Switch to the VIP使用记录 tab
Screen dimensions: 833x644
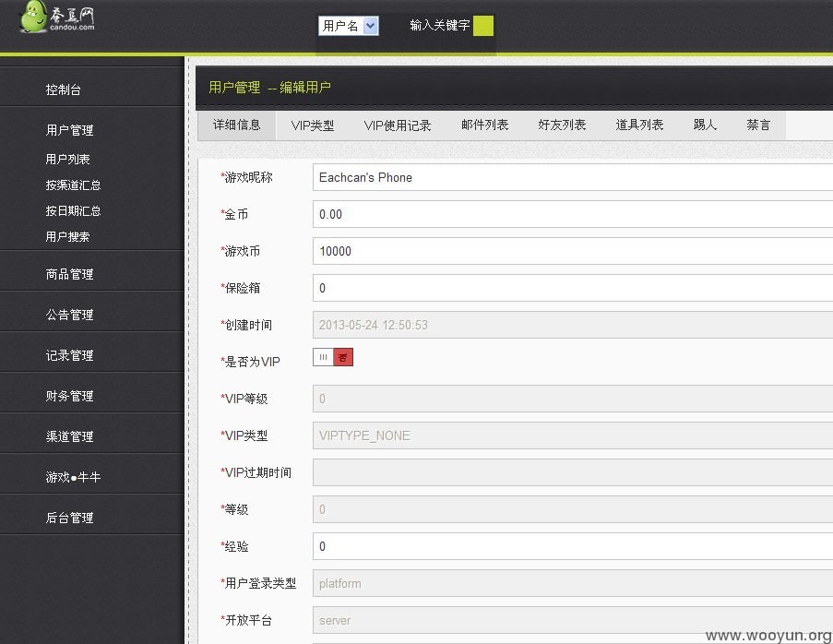397,125
